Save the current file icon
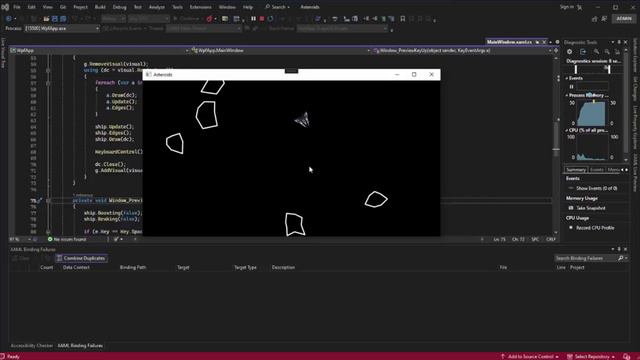Screen dimensions: 640x360 tap(55, 19)
